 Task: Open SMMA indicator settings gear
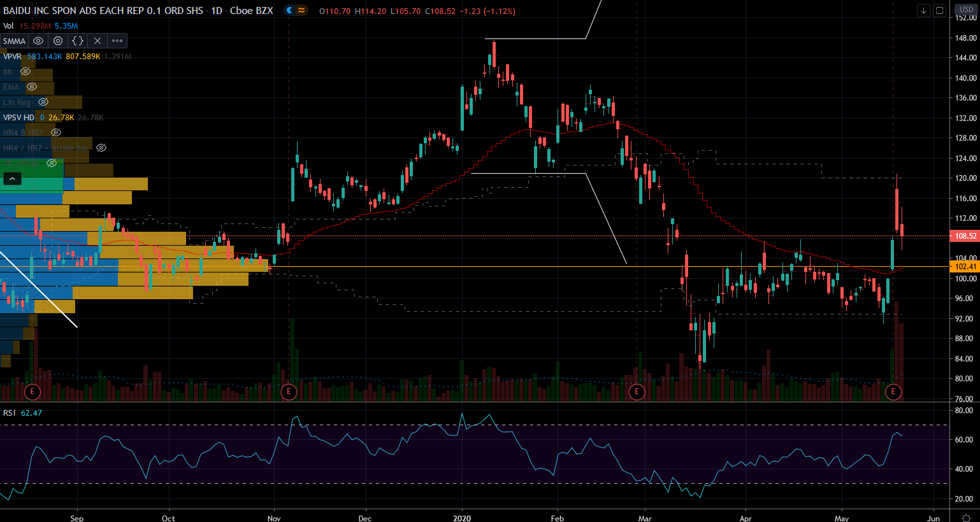(x=58, y=41)
